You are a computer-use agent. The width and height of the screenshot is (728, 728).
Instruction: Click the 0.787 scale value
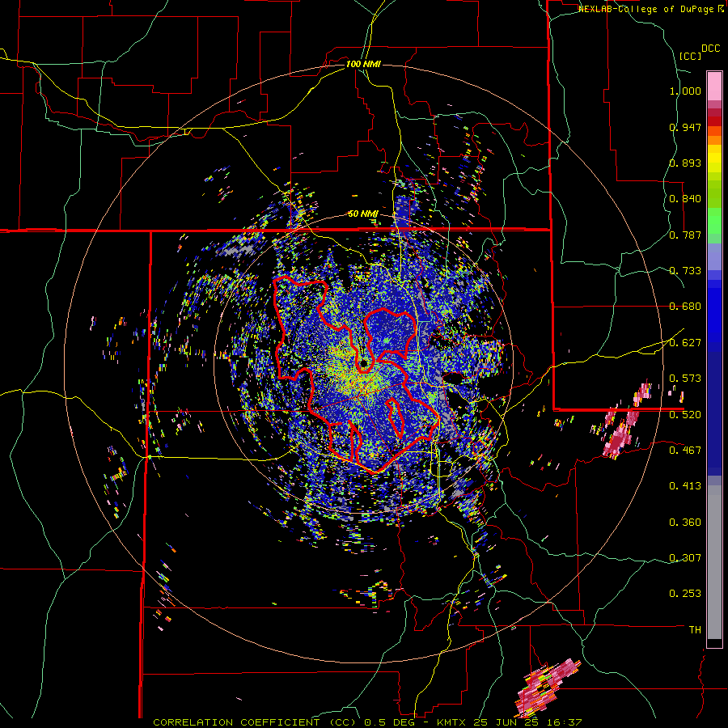coord(685,235)
